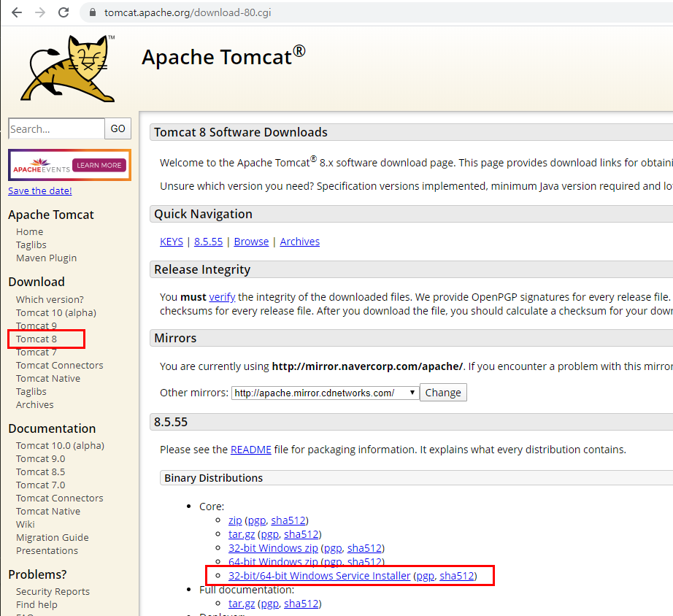Open Tomcat Native under Download
Viewport: 673px width, 616px height.
(48, 379)
